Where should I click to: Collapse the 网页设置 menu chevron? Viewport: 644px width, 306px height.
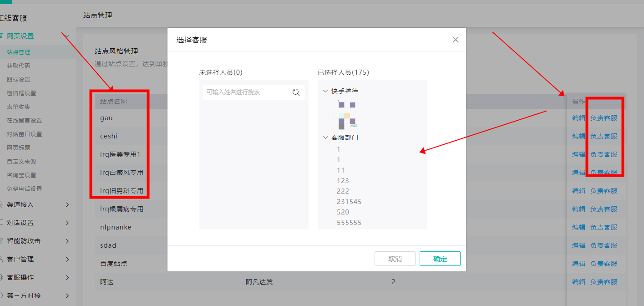[x=67, y=36]
